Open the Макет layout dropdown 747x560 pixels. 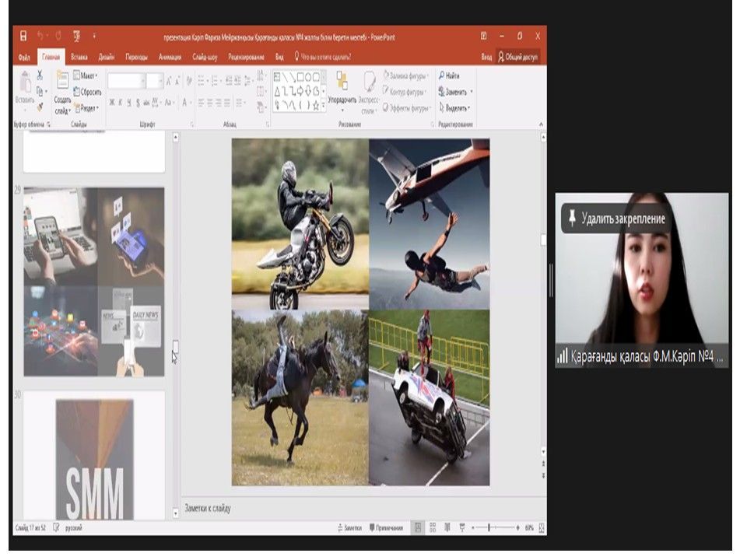coord(85,76)
